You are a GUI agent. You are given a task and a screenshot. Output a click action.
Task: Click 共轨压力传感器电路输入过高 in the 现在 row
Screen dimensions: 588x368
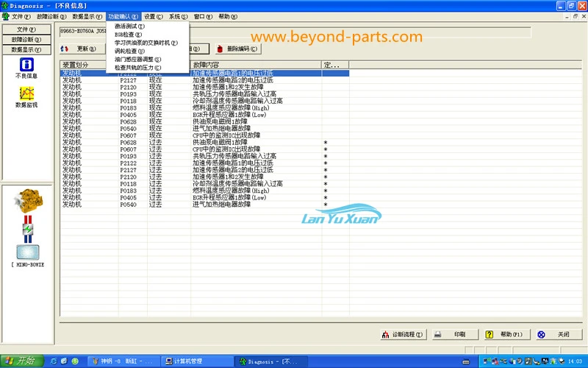pos(234,94)
